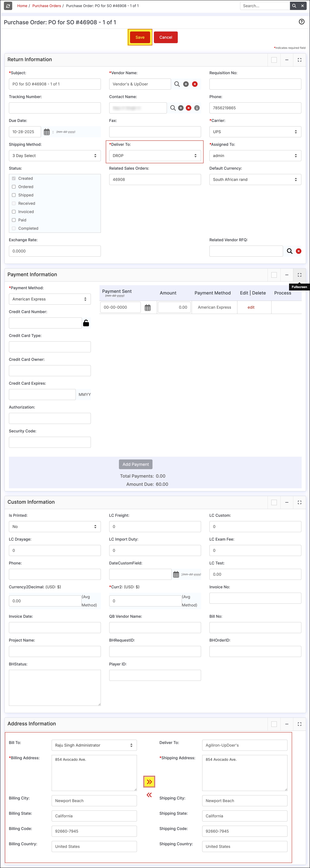The image size is (310, 868).
Task: Click the Vendor Name search magnifier icon
Action: click(177, 84)
